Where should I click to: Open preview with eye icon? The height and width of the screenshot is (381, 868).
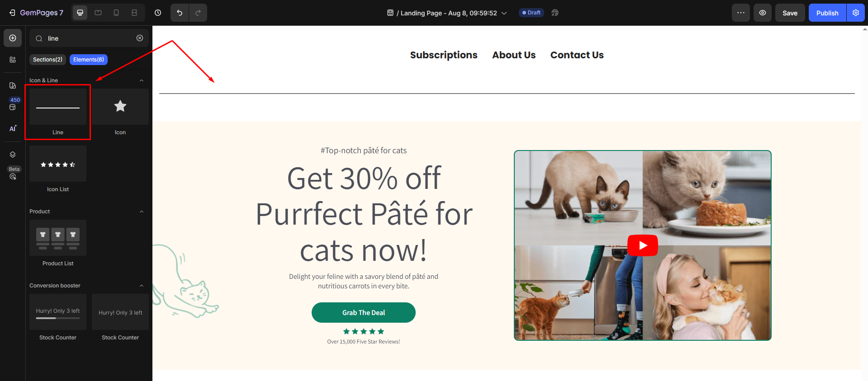763,13
